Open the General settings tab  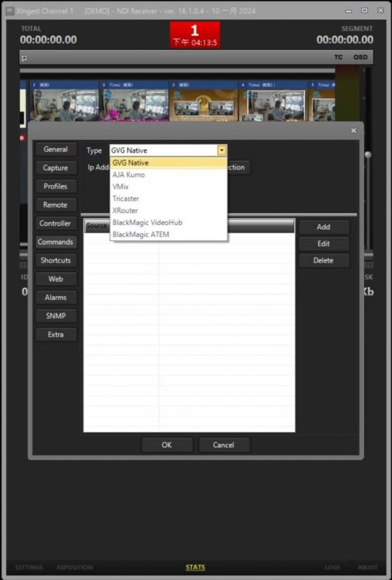[56, 150]
